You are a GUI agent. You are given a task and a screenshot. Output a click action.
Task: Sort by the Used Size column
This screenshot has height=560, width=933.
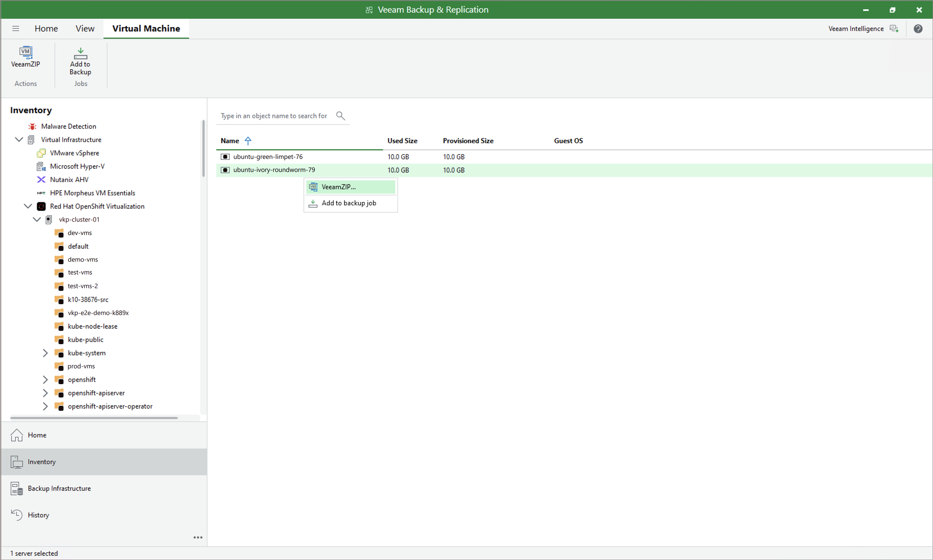[402, 141]
